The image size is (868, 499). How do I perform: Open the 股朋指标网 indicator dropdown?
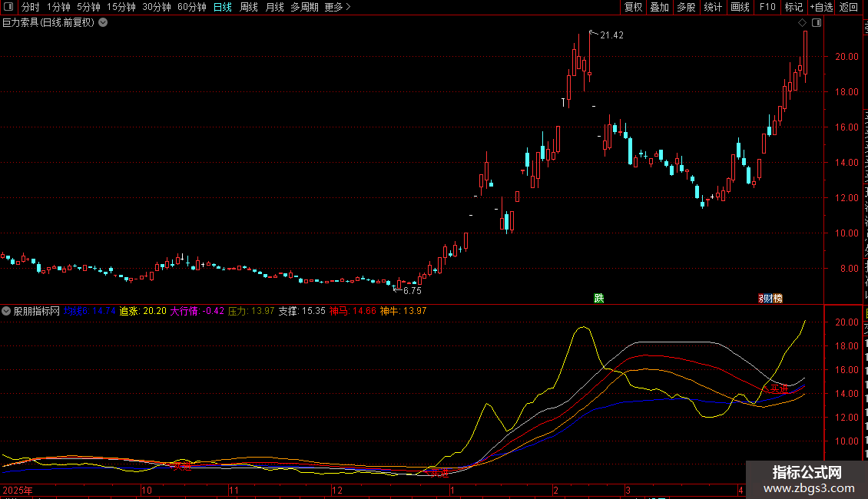[6, 311]
